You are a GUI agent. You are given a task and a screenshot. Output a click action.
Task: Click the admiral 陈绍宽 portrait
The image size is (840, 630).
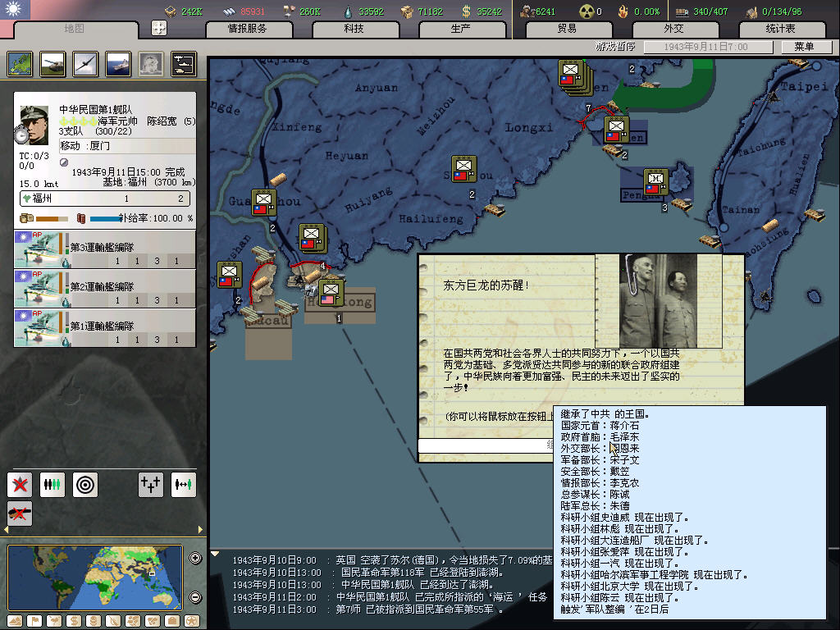point(34,125)
